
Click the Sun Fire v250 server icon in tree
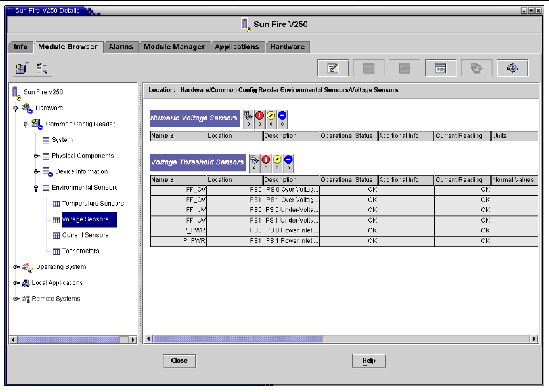pyautogui.click(x=16, y=93)
